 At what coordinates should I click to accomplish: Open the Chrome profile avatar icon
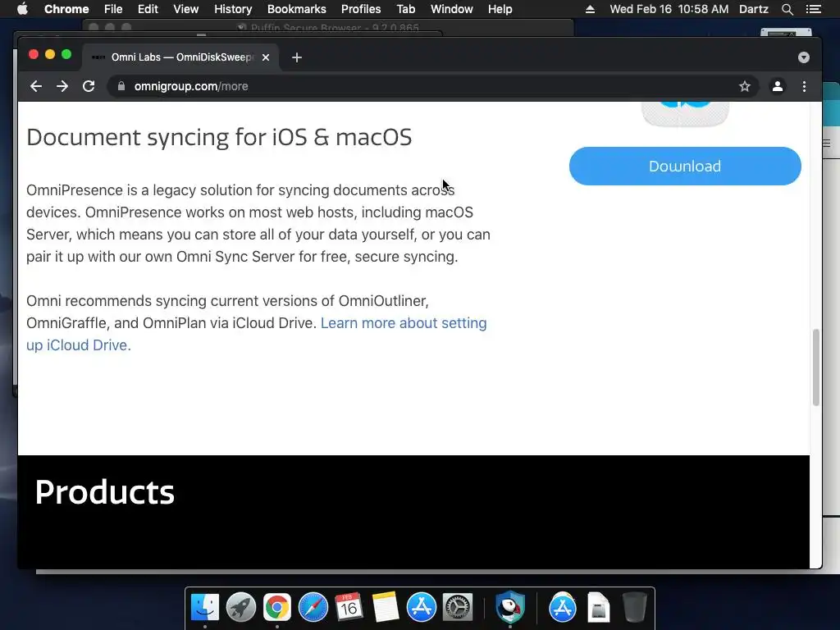click(x=778, y=86)
